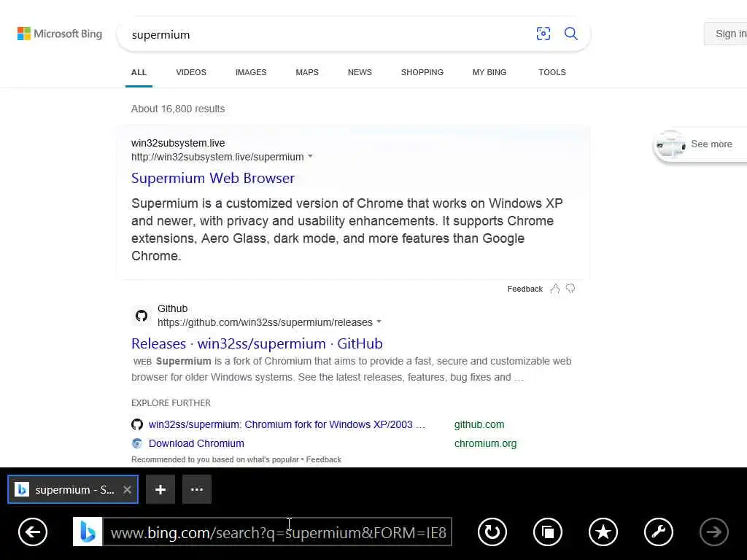
Task: Open the TOOLS menu
Action: [x=552, y=72]
